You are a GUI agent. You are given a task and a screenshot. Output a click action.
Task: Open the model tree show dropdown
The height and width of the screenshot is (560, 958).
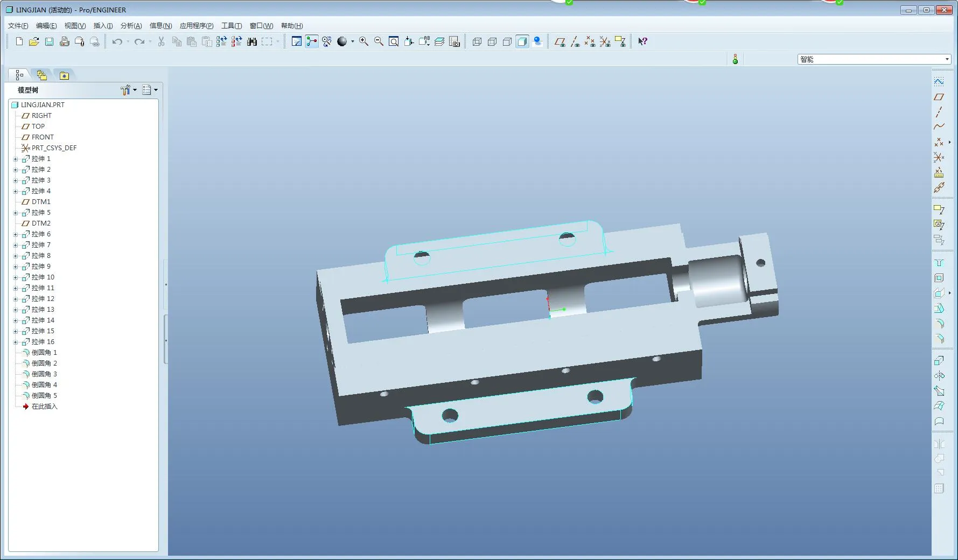click(150, 90)
